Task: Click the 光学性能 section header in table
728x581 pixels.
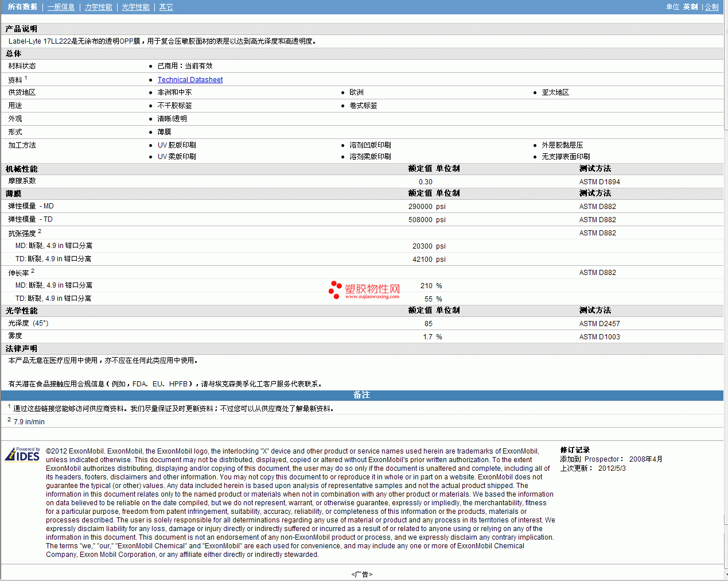Action: pos(21,311)
